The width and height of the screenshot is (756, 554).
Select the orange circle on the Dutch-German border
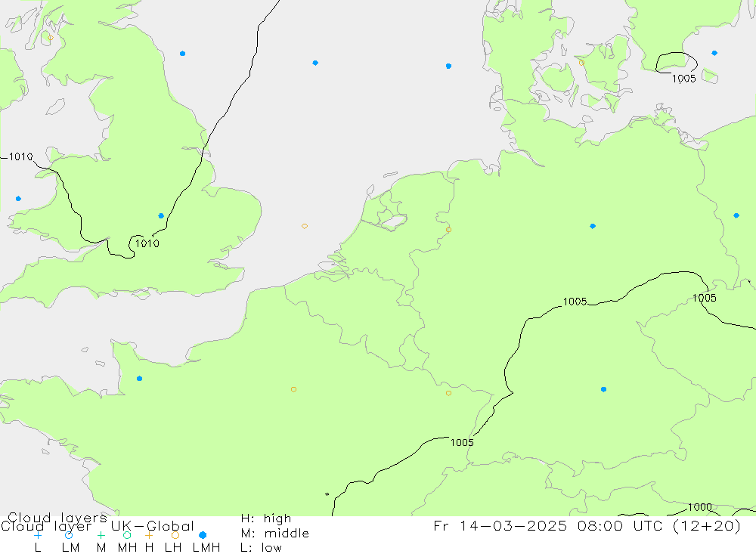pyautogui.click(x=448, y=230)
